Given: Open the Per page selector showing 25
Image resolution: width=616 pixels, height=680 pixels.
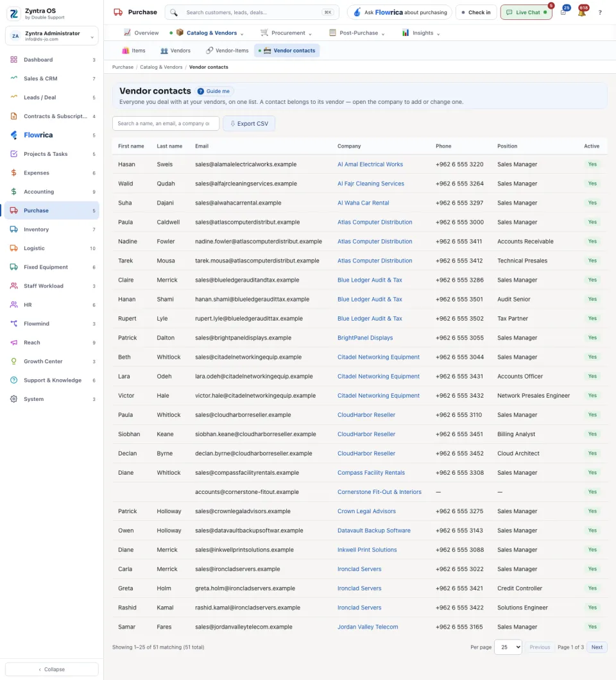Looking at the screenshot, I should (508, 647).
